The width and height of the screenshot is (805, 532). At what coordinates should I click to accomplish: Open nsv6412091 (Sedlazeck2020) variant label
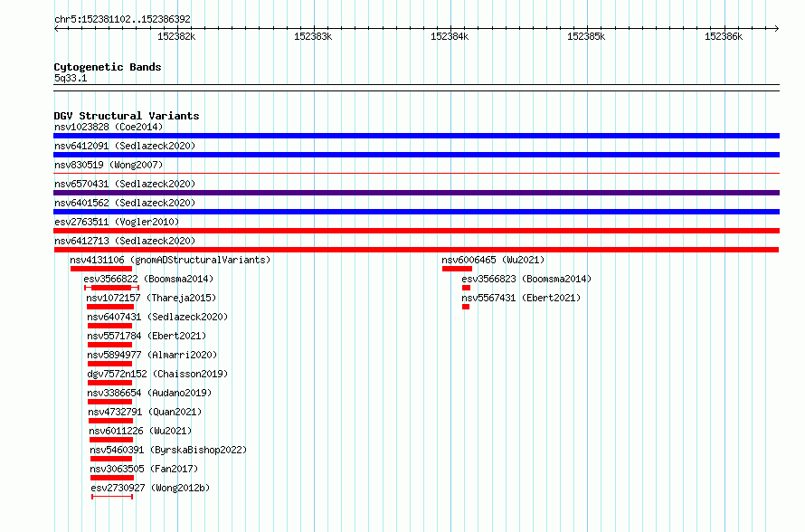click(125, 146)
